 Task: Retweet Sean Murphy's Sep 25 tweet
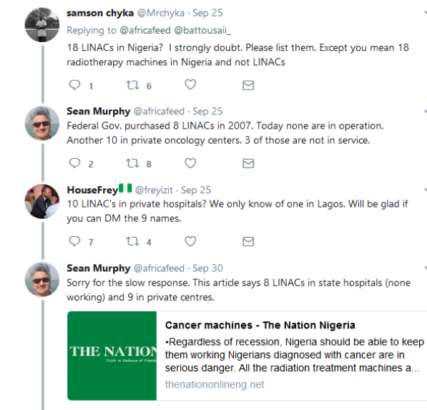click(132, 163)
